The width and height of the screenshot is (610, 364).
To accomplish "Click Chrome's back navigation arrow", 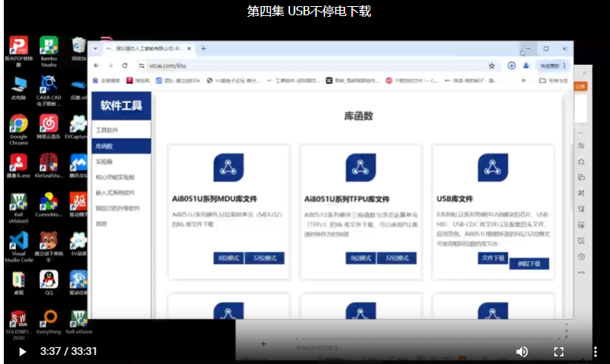I will click(x=96, y=66).
